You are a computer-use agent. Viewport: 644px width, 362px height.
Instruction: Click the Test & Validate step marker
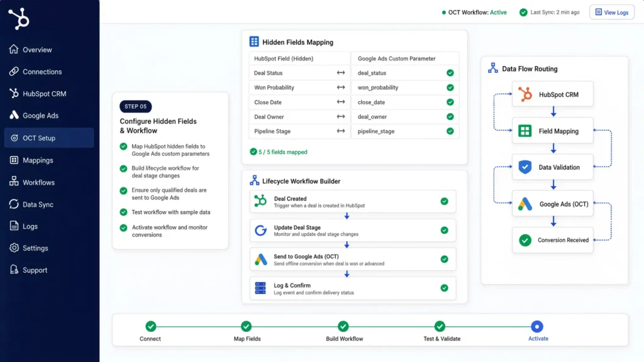440,326
